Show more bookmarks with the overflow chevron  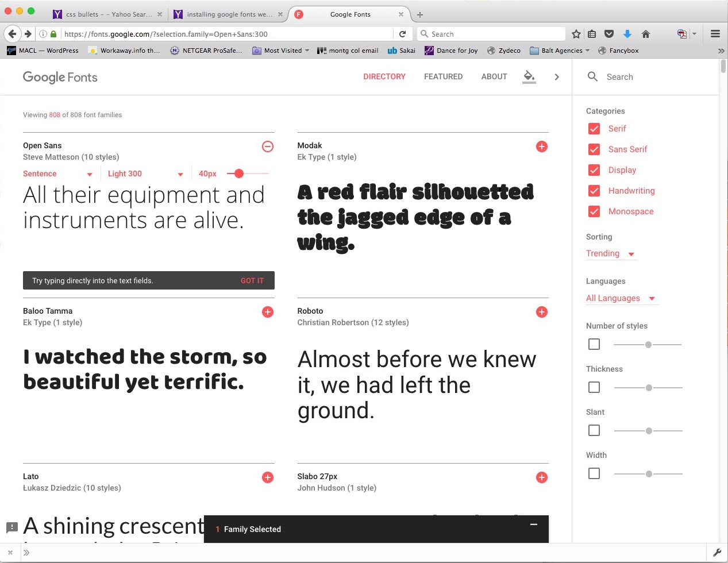pos(721,51)
